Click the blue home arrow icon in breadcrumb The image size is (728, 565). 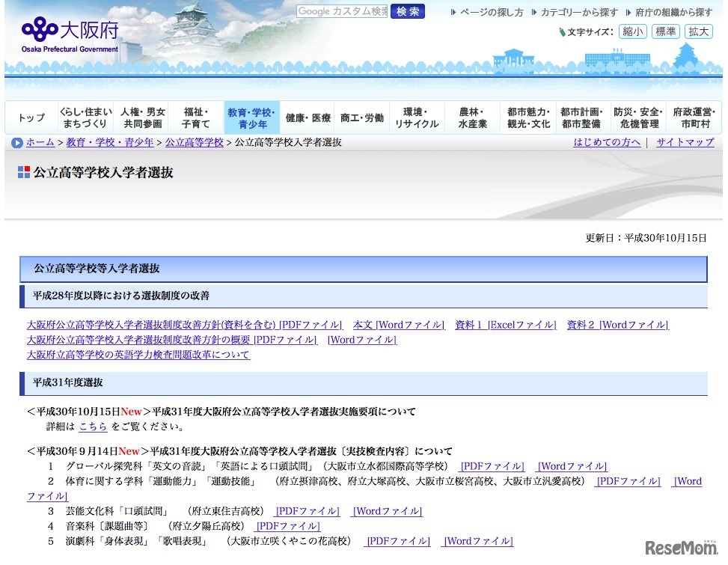16,143
